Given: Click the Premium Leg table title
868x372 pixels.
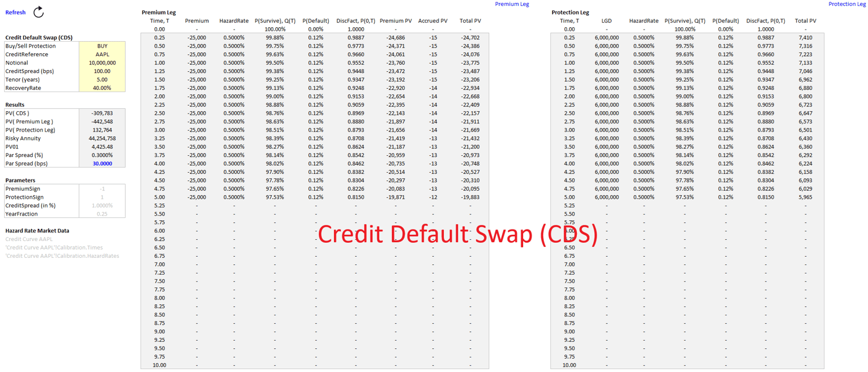Looking at the screenshot, I should click(x=159, y=13).
